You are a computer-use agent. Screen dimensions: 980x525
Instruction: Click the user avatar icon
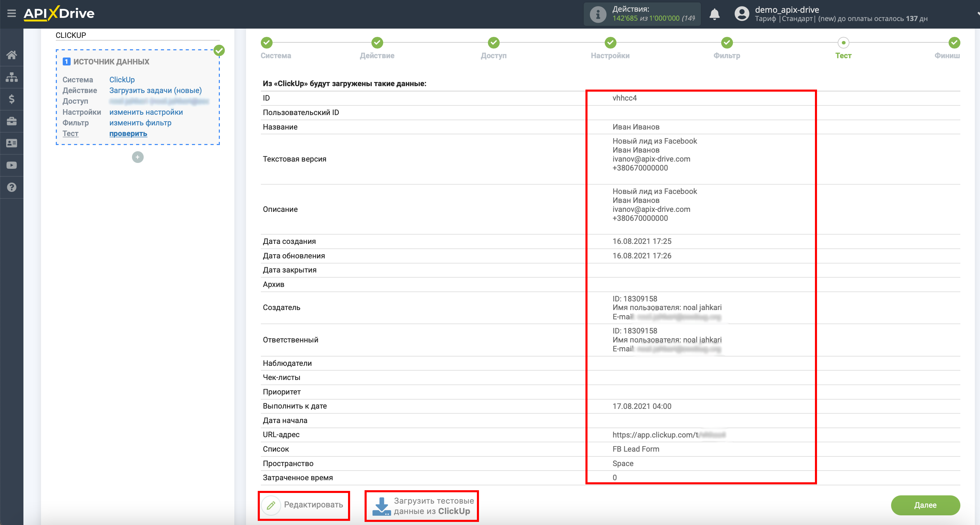(x=742, y=14)
